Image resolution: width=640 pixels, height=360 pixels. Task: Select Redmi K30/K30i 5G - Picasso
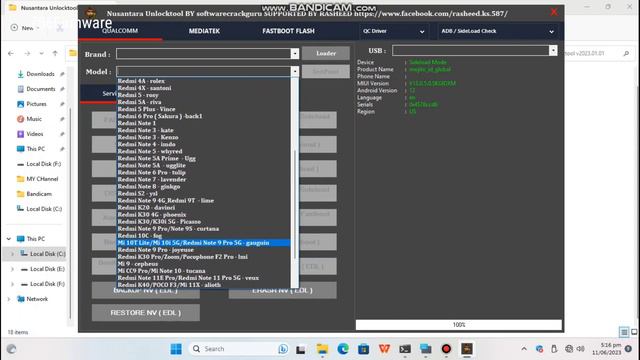coord(159,222)
